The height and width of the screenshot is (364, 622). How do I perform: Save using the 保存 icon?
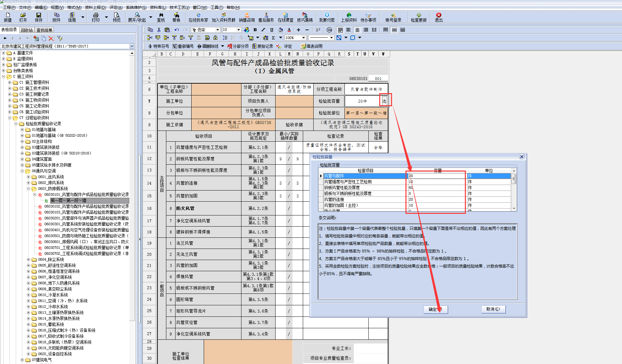pyautogui.click(x=39, y=17)
